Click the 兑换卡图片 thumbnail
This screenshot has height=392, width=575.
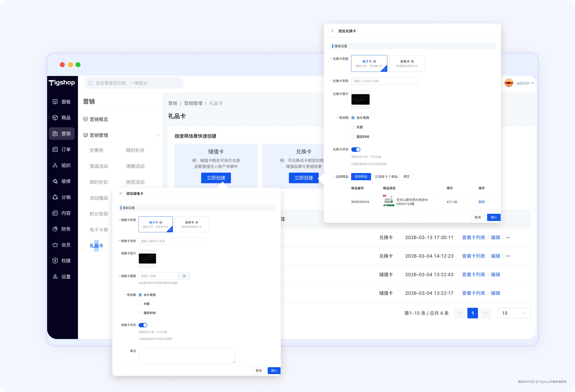pyautogui.click(x=360, y=99)
